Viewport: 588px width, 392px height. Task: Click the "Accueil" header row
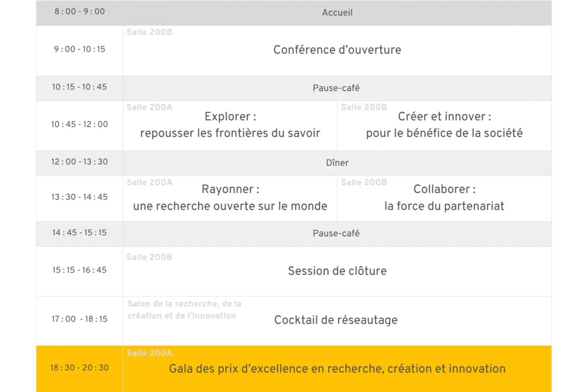coord(337,13)
